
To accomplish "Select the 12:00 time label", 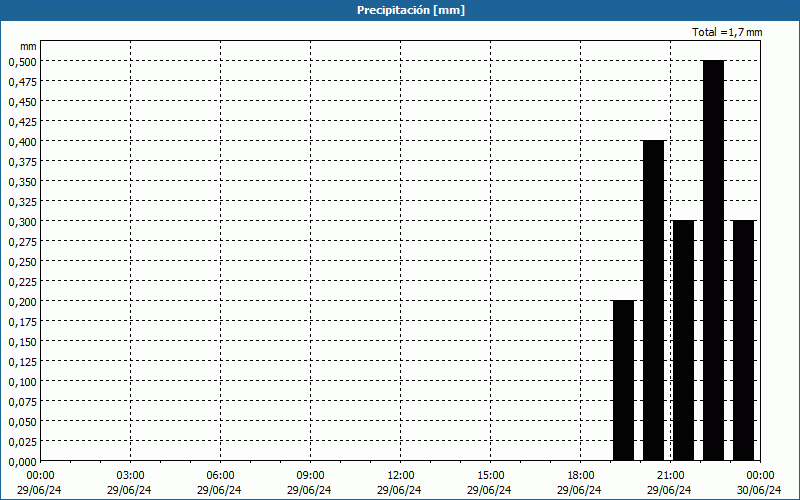I will point(401,476).
